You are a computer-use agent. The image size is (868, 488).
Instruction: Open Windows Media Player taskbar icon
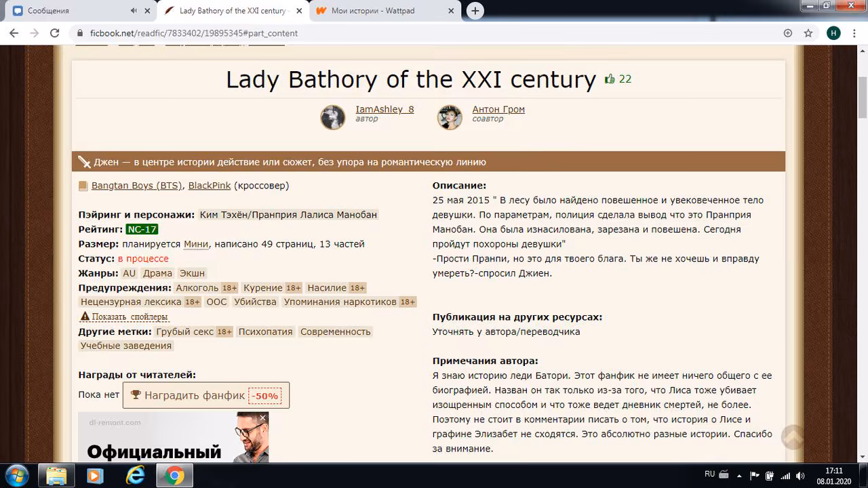pyautogui.click(x=96, y=476)
